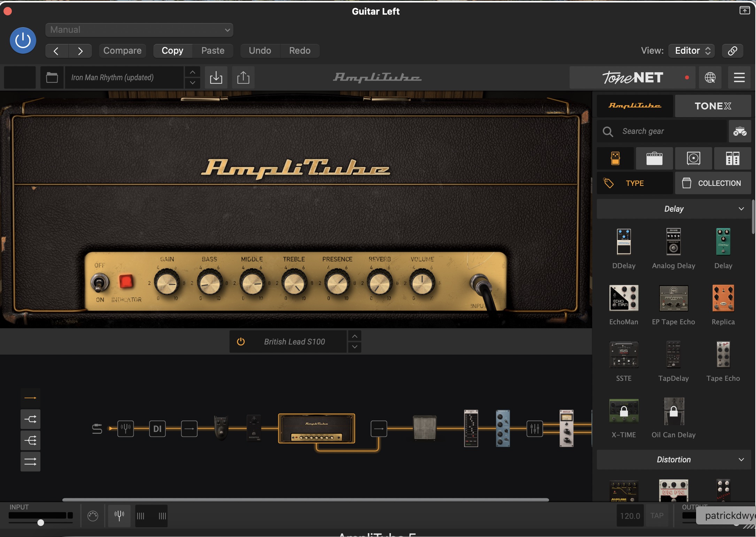Viewport: 756px width, 537px height.
Task: Select the DDelay pedal
Action: pyautogui.click(x=624, y=241)
